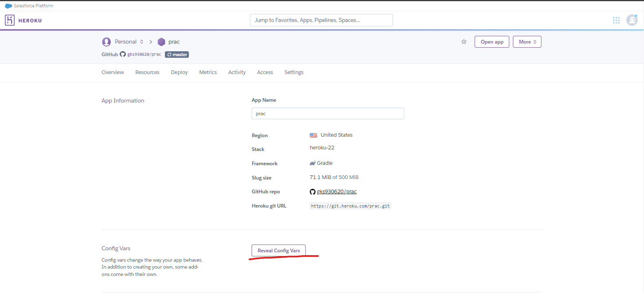Open the Metrics tab
644x293 pixels.
(208, 72)
